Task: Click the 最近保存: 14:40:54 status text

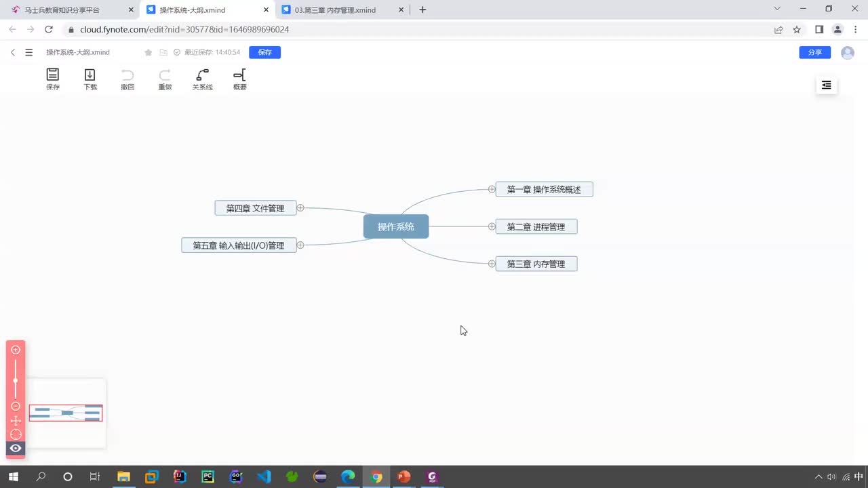Action: click(212, 52)
